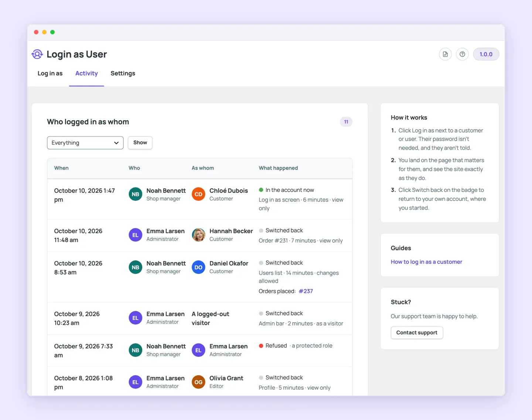Open order #237 link
The image size is (532, 420).
306,291
